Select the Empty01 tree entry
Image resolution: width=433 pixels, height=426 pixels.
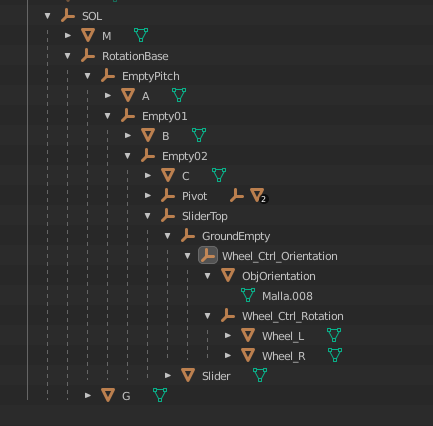point(165,116)
